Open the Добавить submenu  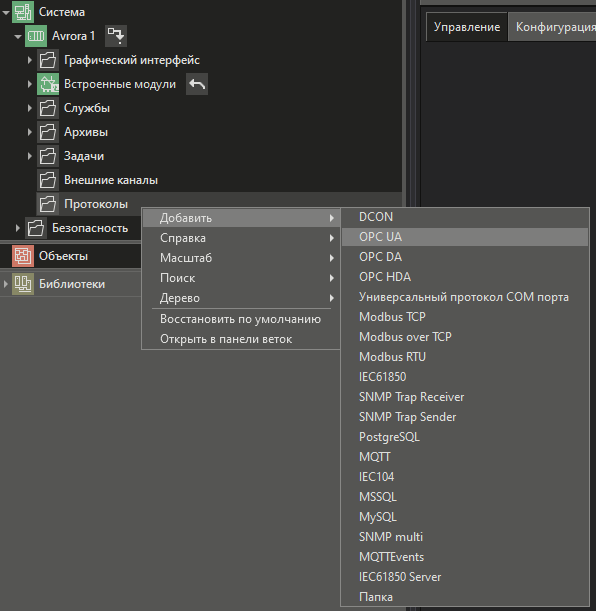point(242,218)
